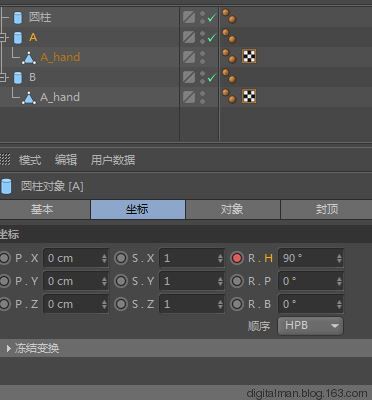The width and height of the screenshot is (372, 400).
Task: Select the UVW checkerboard tag of A_hand under A
Action: [x=249, y=56]
